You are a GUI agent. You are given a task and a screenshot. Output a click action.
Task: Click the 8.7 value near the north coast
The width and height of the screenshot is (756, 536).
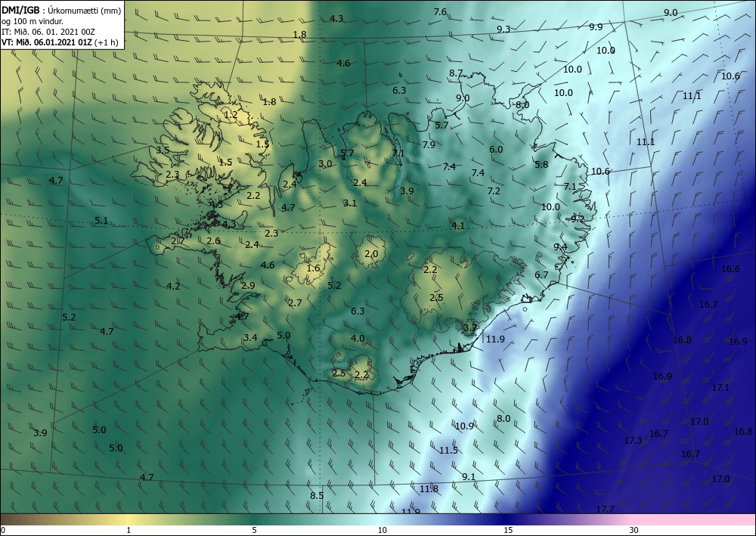pyautogui.click(x=456, y=73)
